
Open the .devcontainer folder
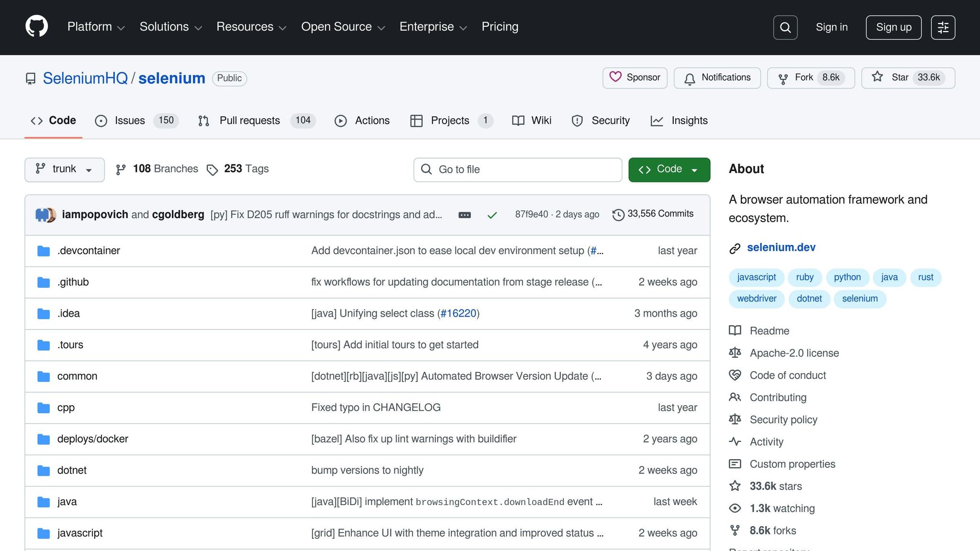coord(89,251)
